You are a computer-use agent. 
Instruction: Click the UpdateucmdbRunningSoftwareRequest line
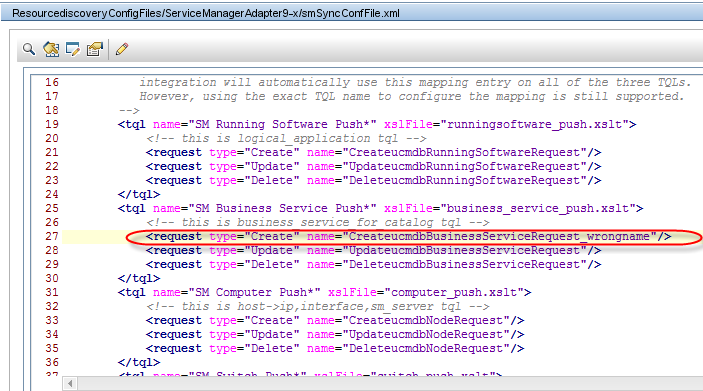click(x=373, y=166)
